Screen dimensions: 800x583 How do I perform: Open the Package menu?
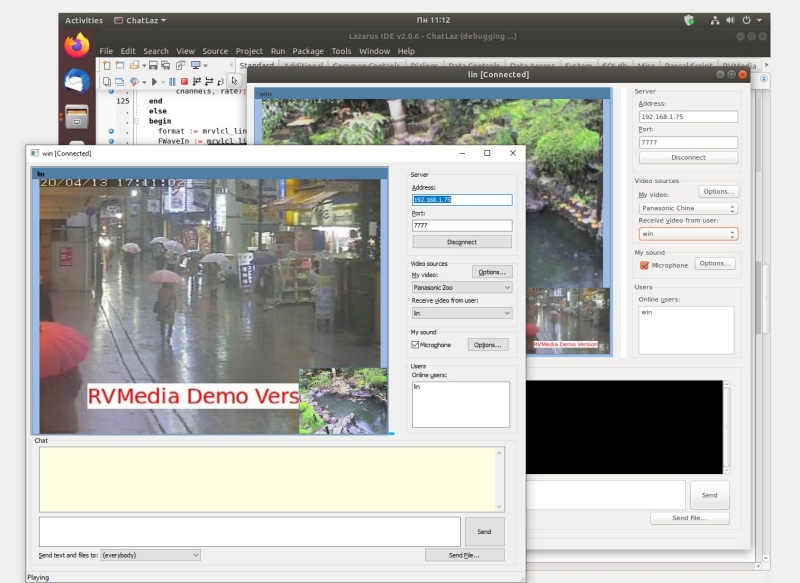click(x=308, y=51)
